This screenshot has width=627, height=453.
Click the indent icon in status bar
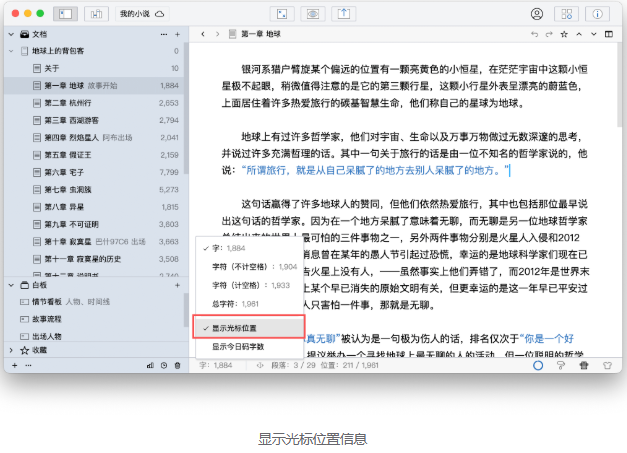(x=260, y=365)
